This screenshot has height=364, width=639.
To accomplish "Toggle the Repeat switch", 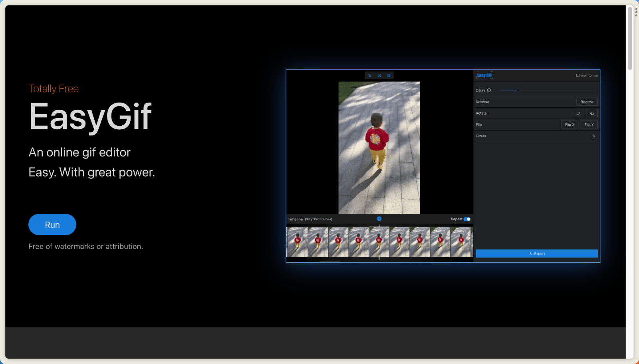I will (x=467, y=219).
